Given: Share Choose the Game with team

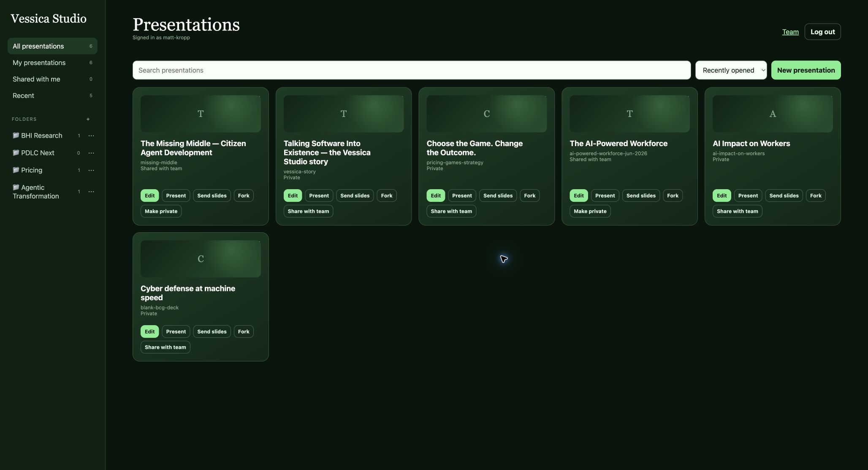Looking at the screenshot, I should [451, 211].
